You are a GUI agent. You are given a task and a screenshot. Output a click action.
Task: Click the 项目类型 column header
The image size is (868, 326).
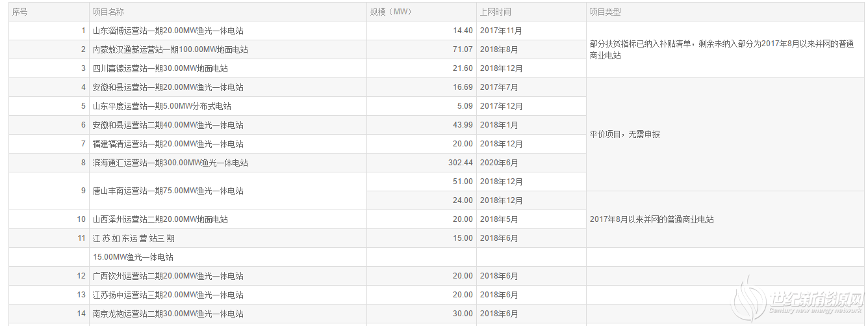tap(726, 12)
